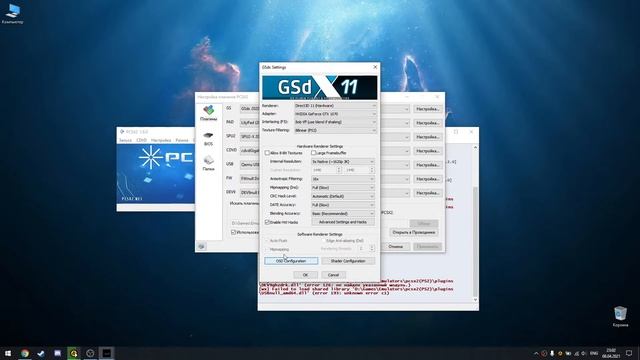Open the Windows Start menu

[x=8, y=353]
